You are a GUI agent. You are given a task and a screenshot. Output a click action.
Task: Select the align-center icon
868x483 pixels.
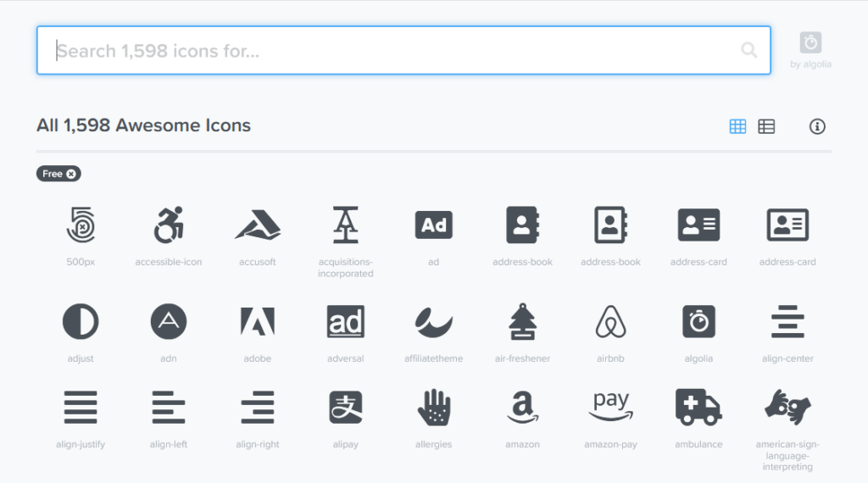787,321
